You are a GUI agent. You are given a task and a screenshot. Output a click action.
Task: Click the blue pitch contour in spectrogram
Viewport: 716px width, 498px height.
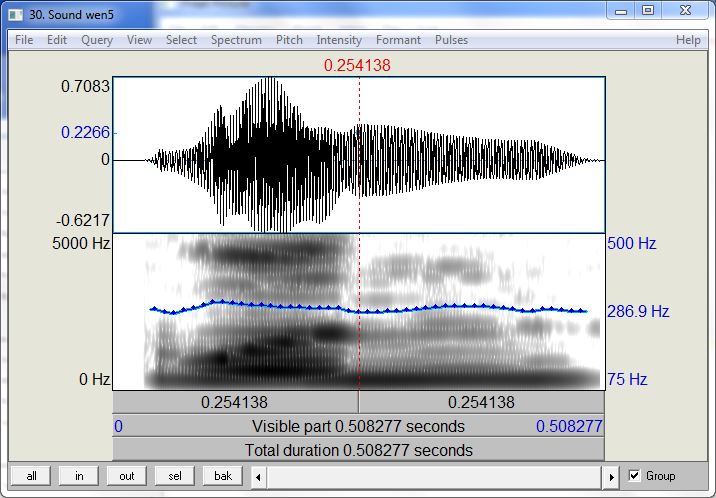point(368,309)
